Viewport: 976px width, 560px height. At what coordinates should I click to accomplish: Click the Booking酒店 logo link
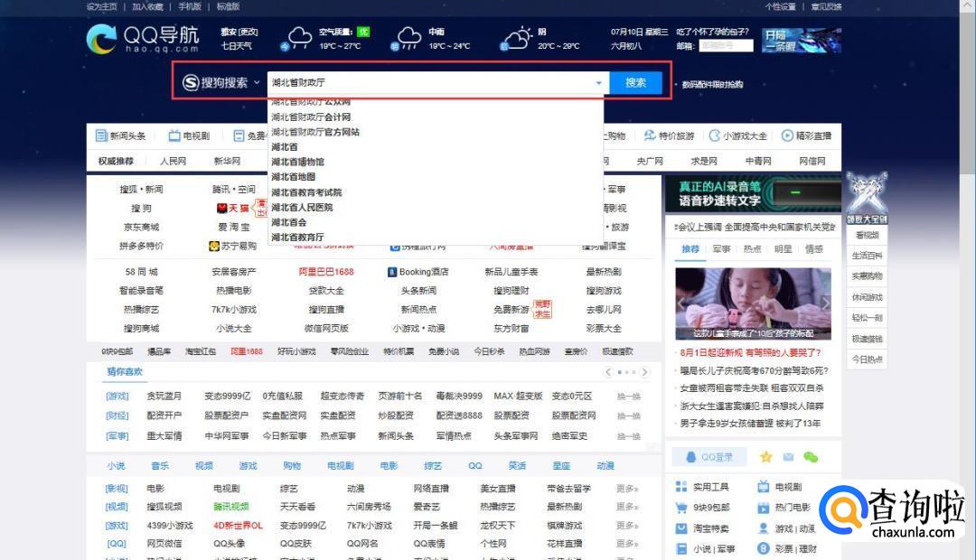pos(418,272)
